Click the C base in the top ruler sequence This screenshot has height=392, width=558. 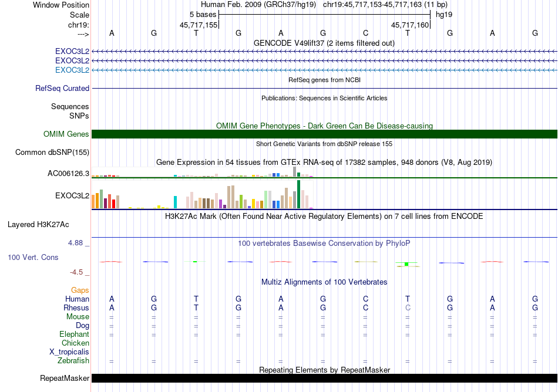[x=365, y=33]
